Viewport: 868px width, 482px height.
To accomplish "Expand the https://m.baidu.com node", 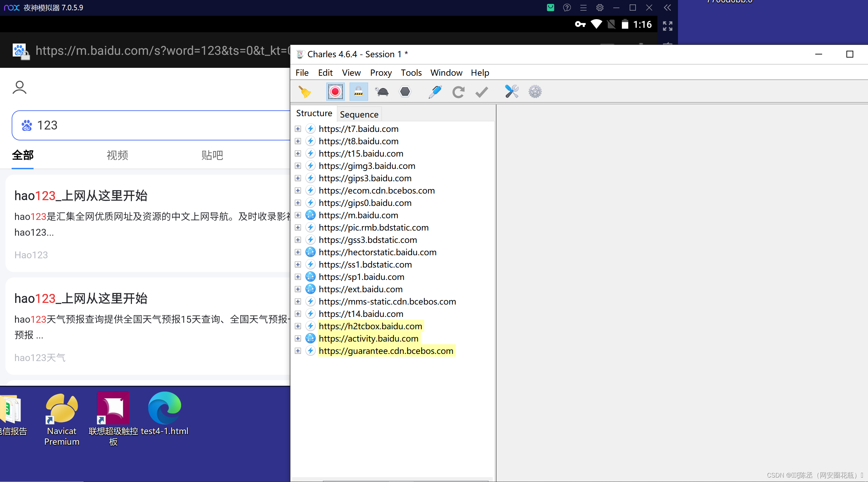I will (298, 215).
